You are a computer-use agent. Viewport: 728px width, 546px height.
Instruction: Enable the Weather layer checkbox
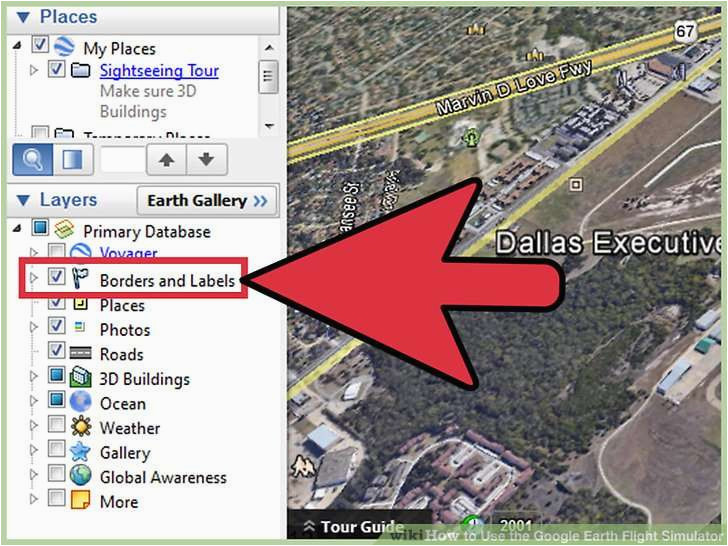pos(57,423)
